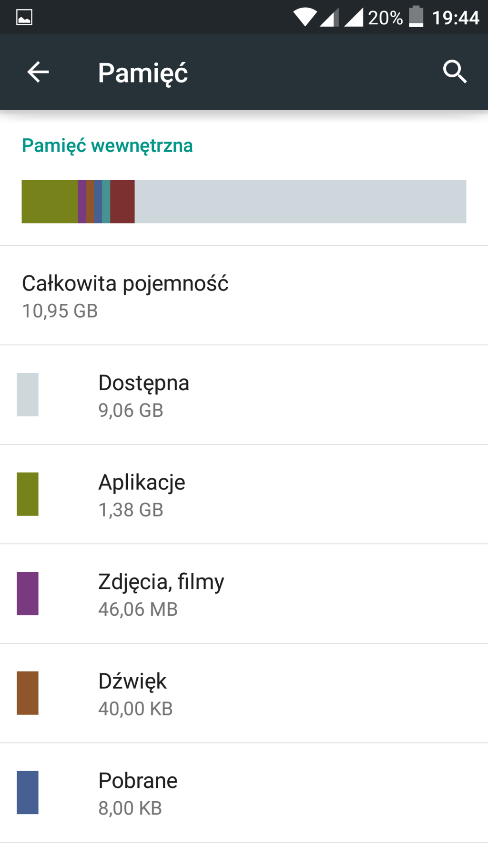
Task: Tap the brown Dźwięk color swatch
Action: 28,693
